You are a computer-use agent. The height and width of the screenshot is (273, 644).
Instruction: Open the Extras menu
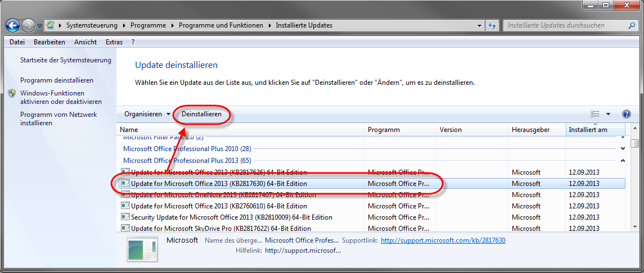(114, 42)
